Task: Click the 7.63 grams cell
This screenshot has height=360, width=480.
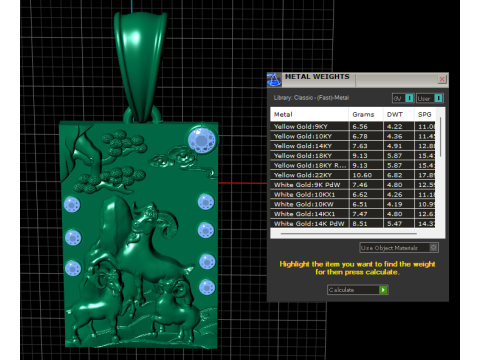Action: (366, 146)
